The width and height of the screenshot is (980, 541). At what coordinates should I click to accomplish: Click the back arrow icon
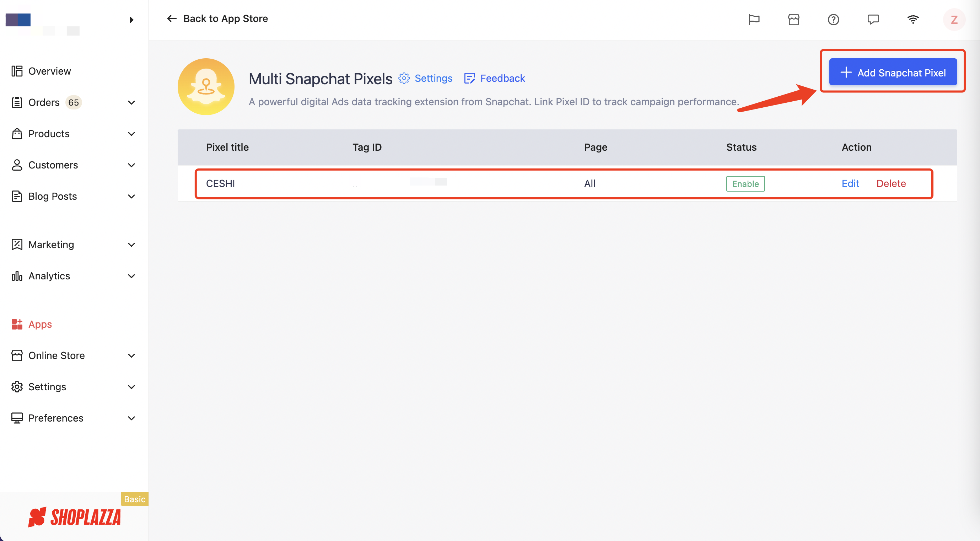[172, 18]
